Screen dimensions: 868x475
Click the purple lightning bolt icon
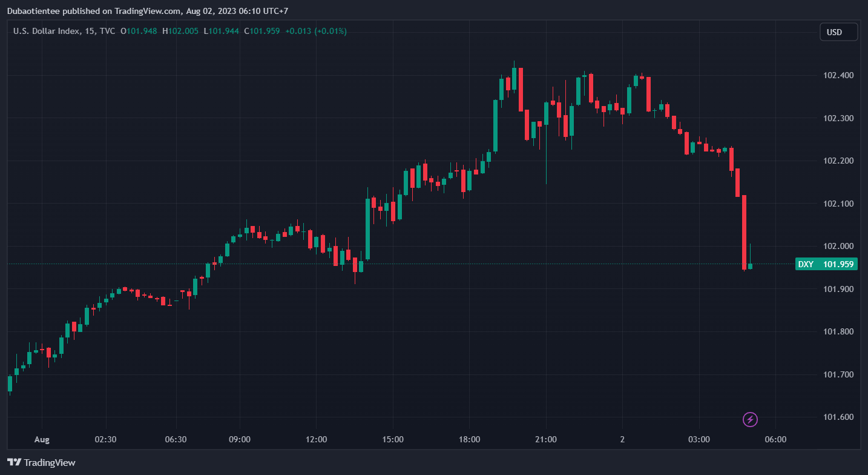pos(750,419)
